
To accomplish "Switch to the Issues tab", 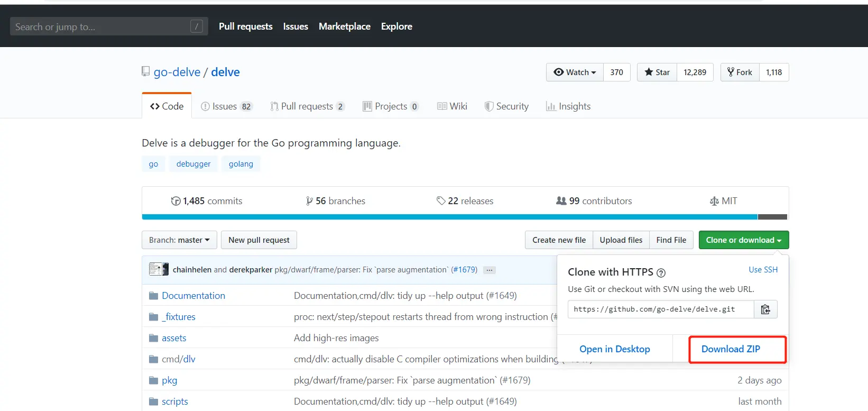I will [227, 106].
